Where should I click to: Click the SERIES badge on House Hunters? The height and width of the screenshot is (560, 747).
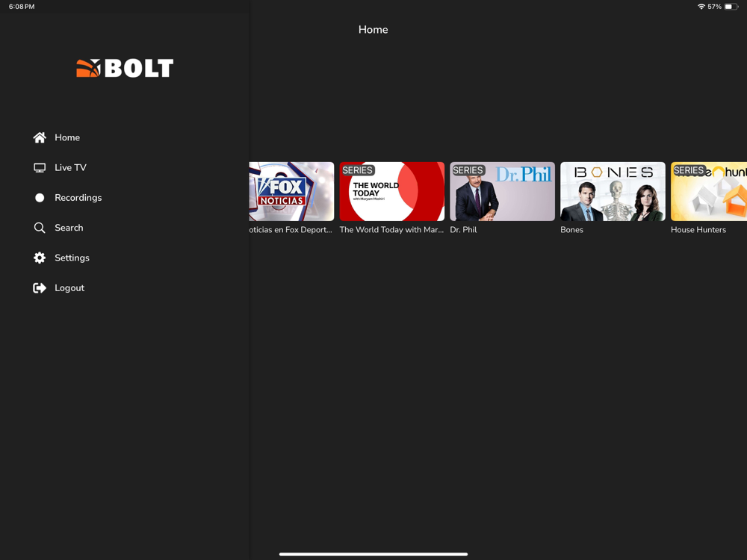pos(689,170)
